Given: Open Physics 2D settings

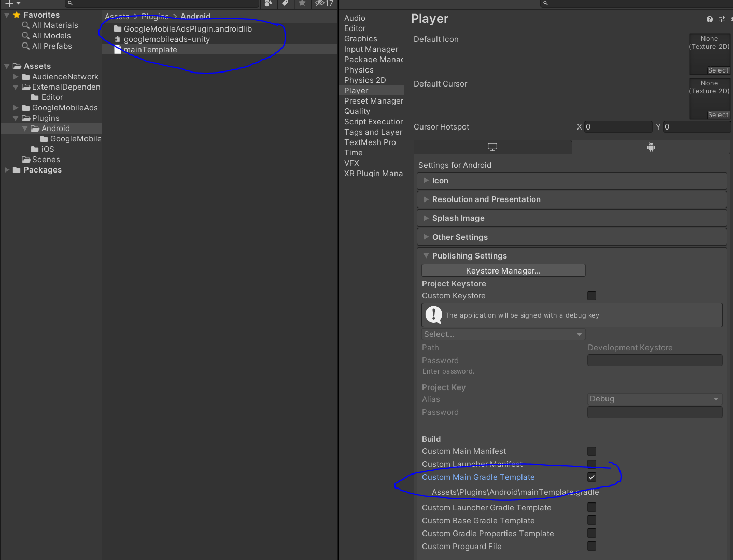Looking at the screenshot, I should [365, 80].
